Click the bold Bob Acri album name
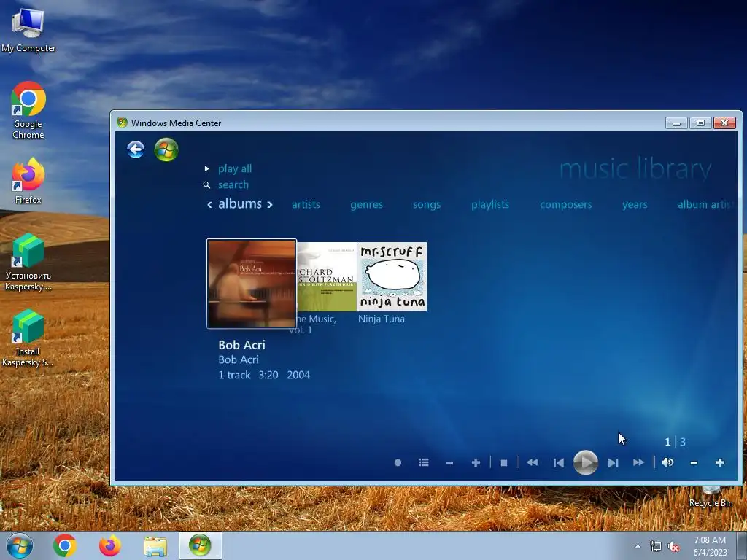This screenshot has width=747, height=560. [x=242, y=345]
